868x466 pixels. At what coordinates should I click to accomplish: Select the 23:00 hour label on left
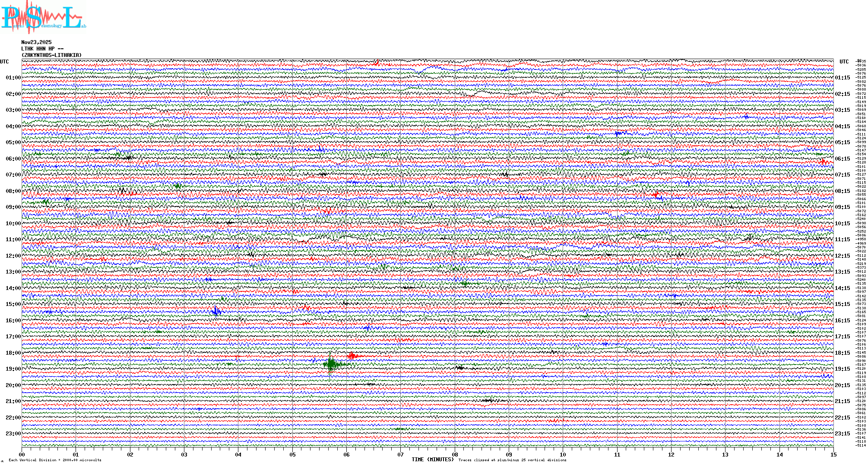pos(13,434)
